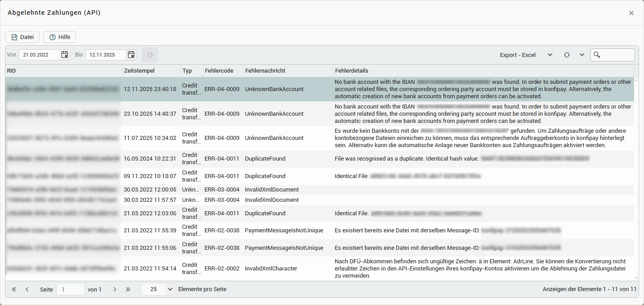Sort by the Fehlernachricht column header
This screenshot has width=644, height=305.
click(288, 71)
